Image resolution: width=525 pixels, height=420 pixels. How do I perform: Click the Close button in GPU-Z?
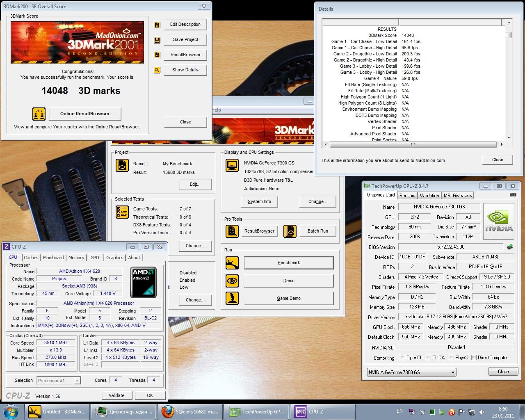tap(503, 372)
